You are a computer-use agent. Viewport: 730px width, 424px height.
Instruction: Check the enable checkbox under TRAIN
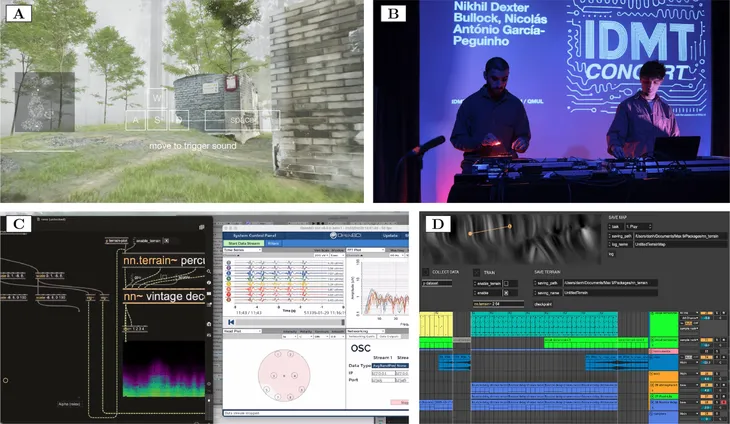click(508, 292)
